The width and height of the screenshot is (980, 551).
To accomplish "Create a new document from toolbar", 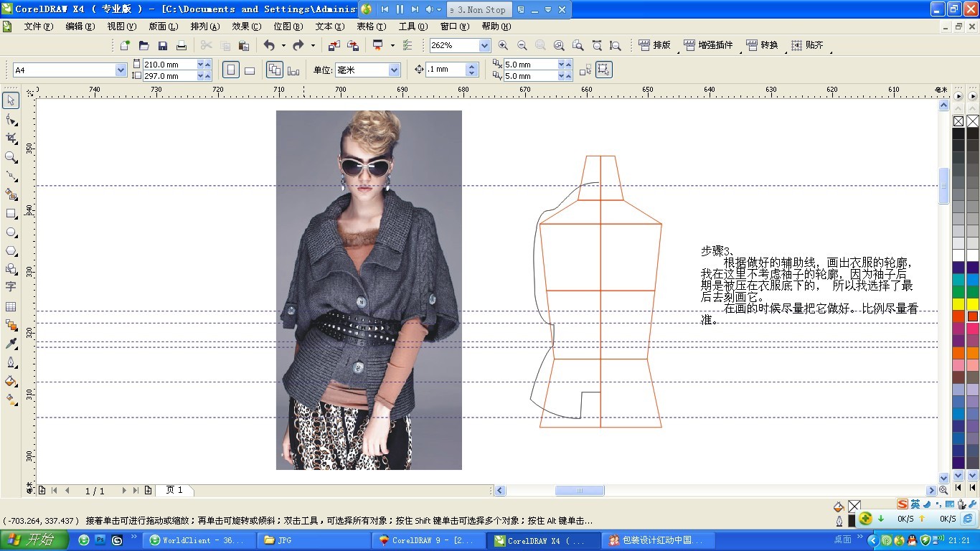I will (x=125, y=45).
